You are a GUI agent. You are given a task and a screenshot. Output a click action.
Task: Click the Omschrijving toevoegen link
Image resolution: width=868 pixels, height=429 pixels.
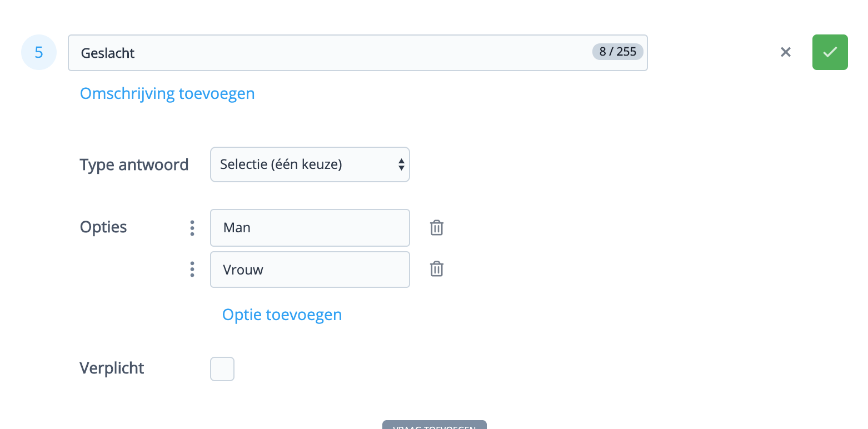point(167,93)
